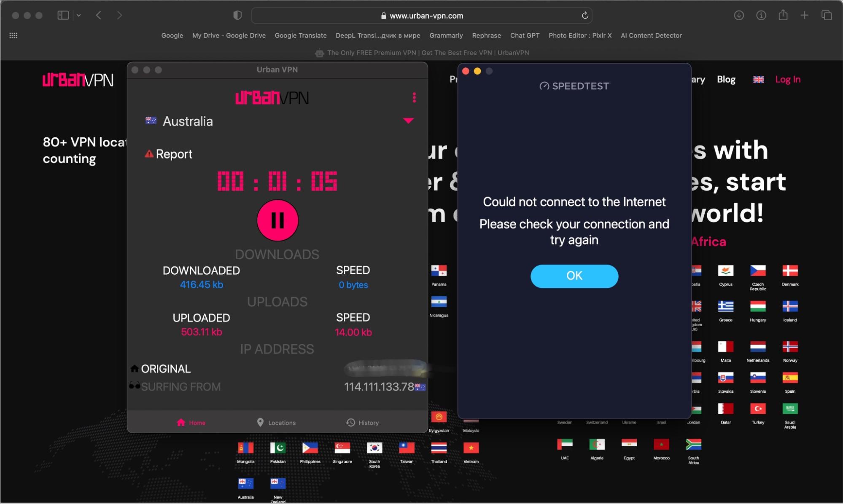Open a new tab with the plus icon
The width and height of the screenshot is (843, 504).
point(805,16)
